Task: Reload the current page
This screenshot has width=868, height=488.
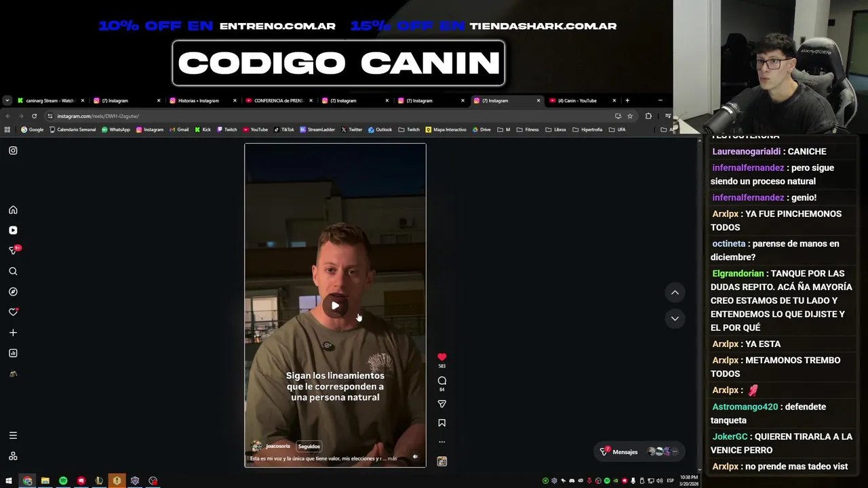Action: [34, 116]
